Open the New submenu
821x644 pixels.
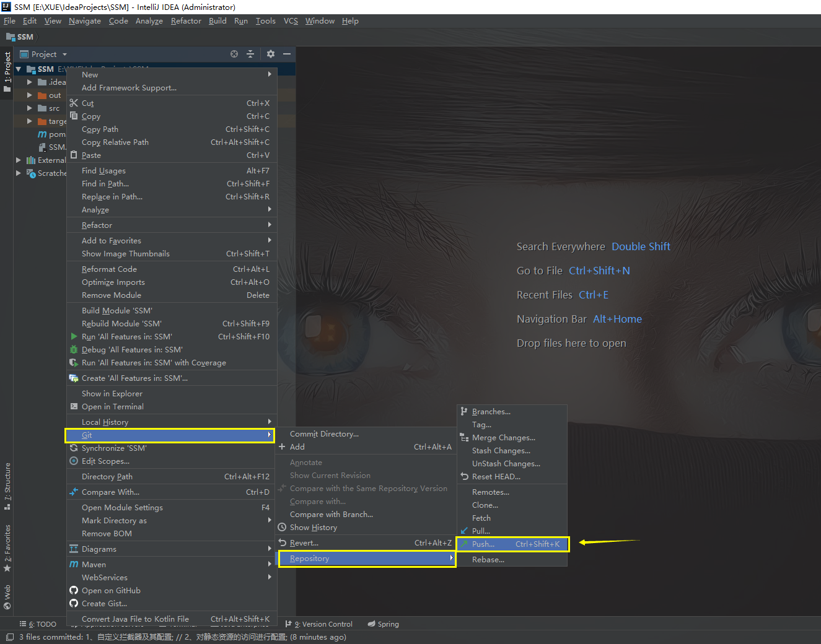(172, 74)
